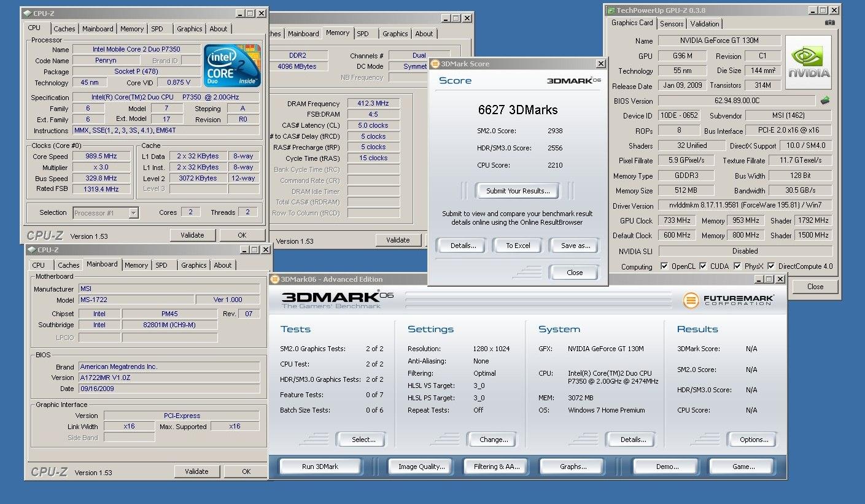Open the Sensors tab in GPU-Z

pyautogui.click(x=672, y=23)
